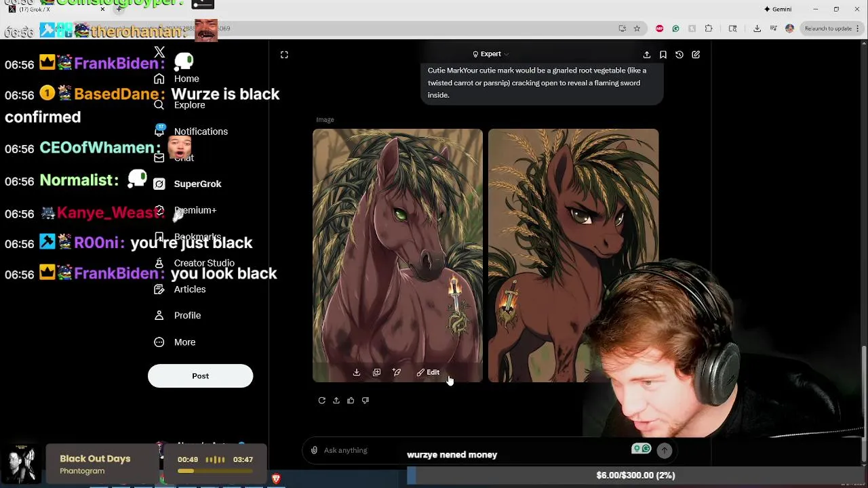
Task: Go to Home in X sidebar
Action: click(x=176, y=79)
